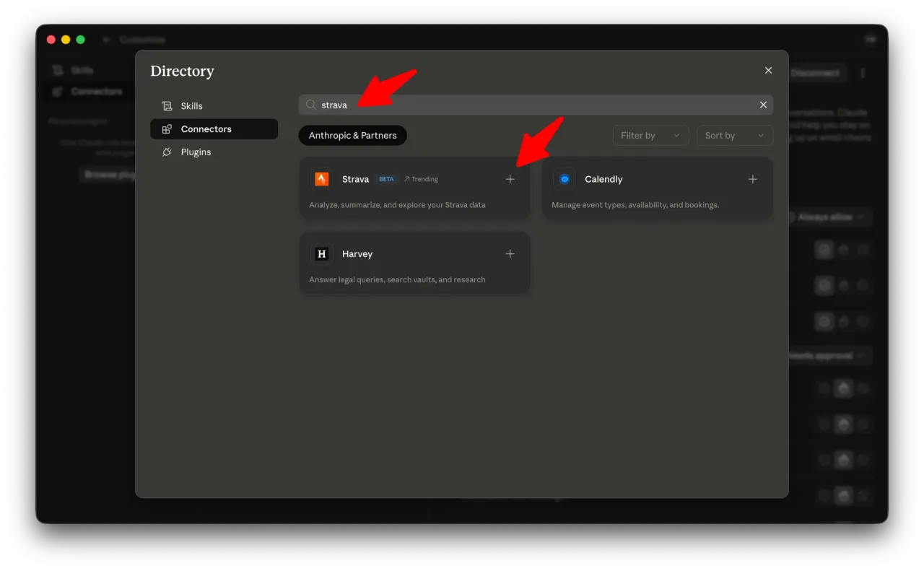This screenshot has height=571, width=924.
Task: Open the Sort by dropdown
Action: [x=734, y=135]
